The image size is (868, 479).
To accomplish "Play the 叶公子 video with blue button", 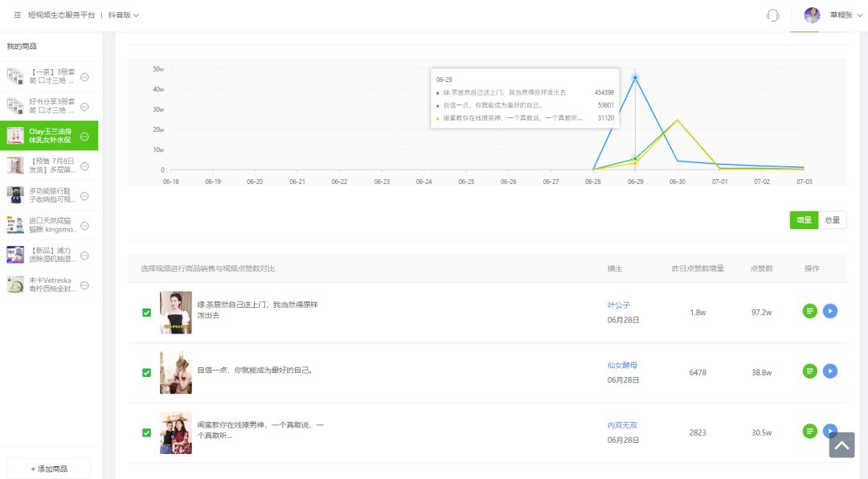I will click(x=830, y=311).
